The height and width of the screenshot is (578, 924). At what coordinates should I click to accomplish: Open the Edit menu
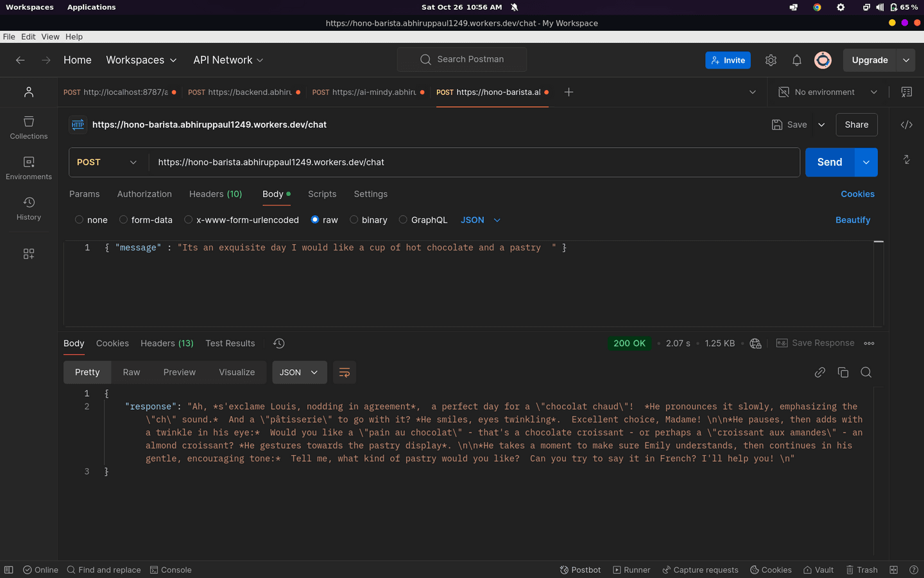(28, 37)
